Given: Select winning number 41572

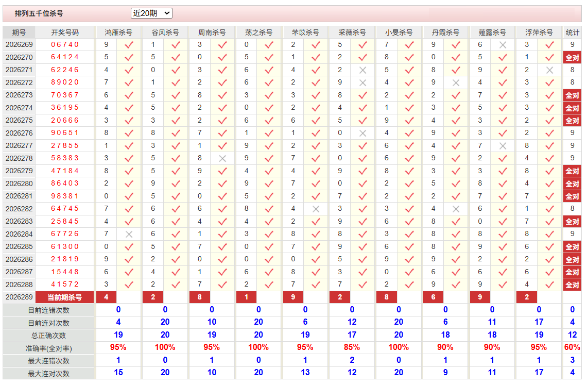Looking at the screenshot, I should tap(65, 284).
